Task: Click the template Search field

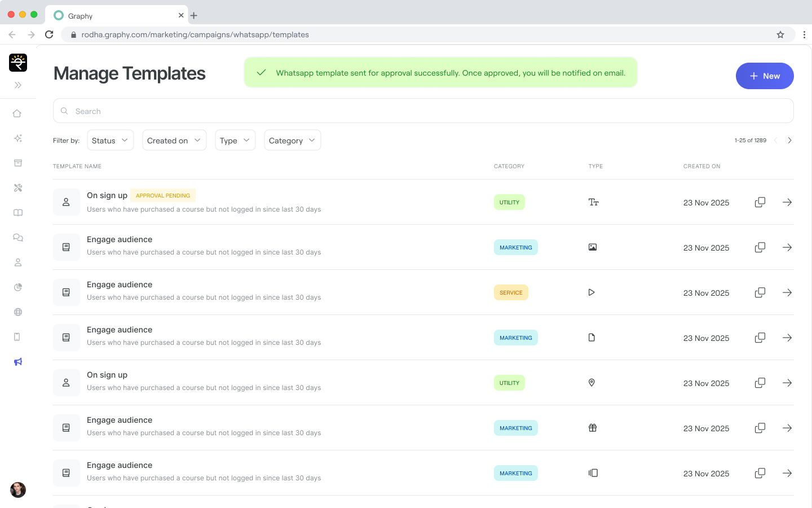Action: (x=423, y=111)
